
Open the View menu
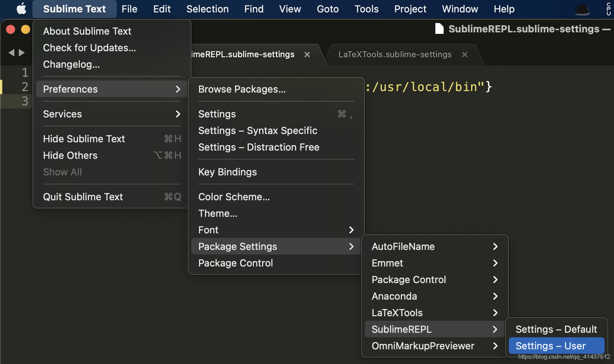click(290, 9)
